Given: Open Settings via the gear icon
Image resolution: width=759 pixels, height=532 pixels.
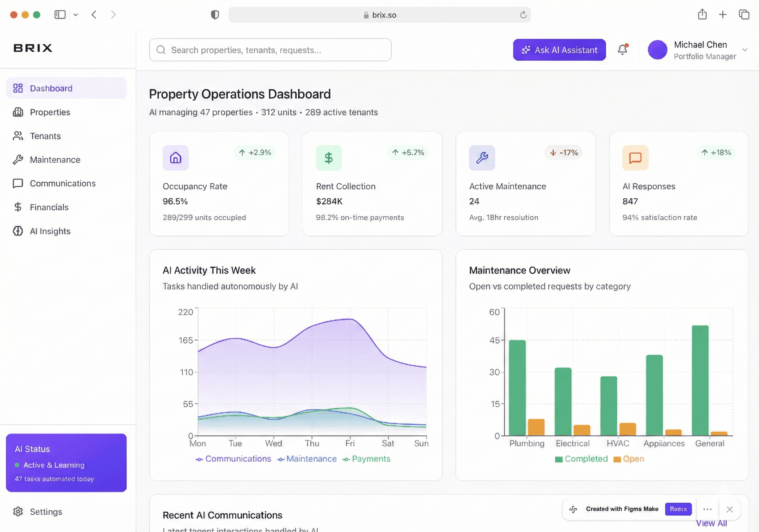Looking at the screenshot, I should pyautogui.click(x=18, y=511).
